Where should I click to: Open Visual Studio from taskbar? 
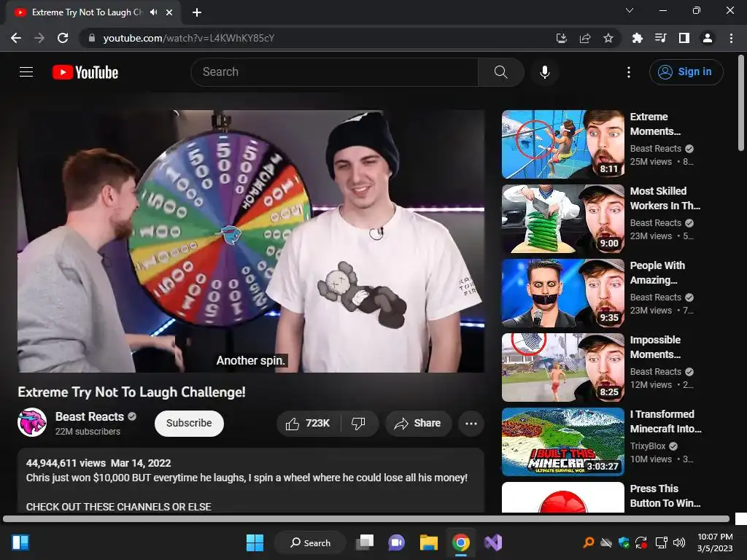493,542
